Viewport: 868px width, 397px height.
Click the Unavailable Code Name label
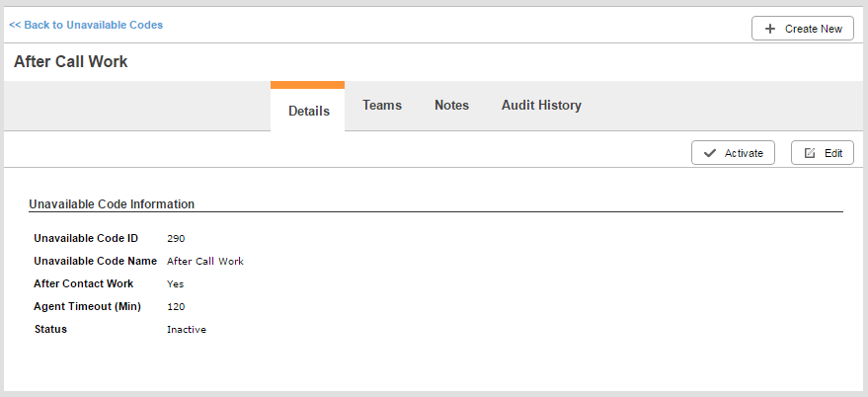pyautogui.click(x=95, y=262)
